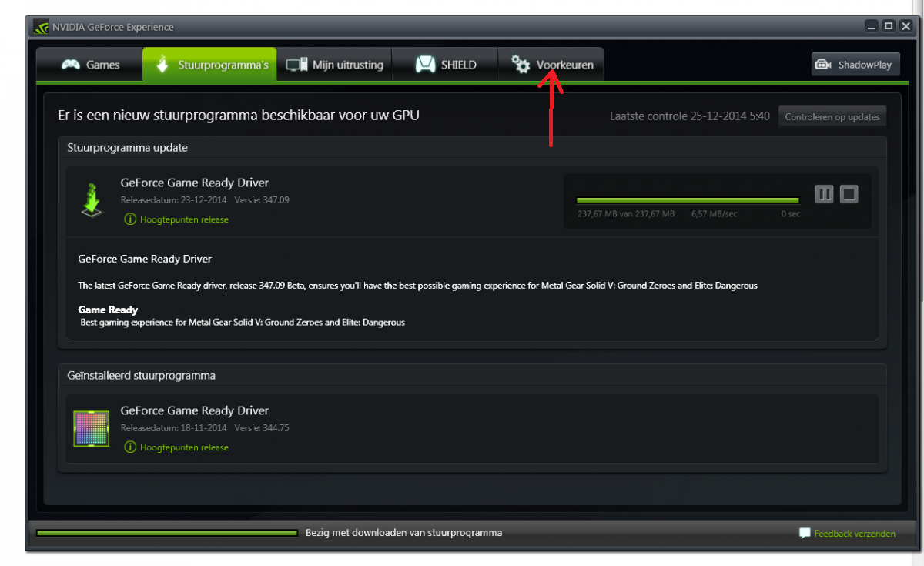Screen dimensions: 924x566
Task: Close the GeForce Experience window
Action: pyautogui.click(x=905, y=26)
